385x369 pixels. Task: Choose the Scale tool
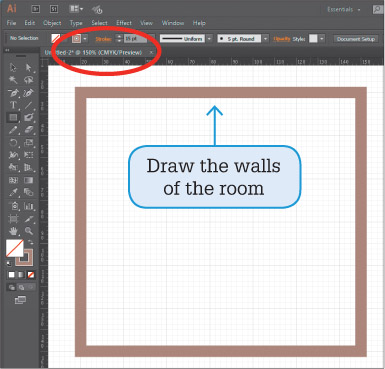[29, 143]
